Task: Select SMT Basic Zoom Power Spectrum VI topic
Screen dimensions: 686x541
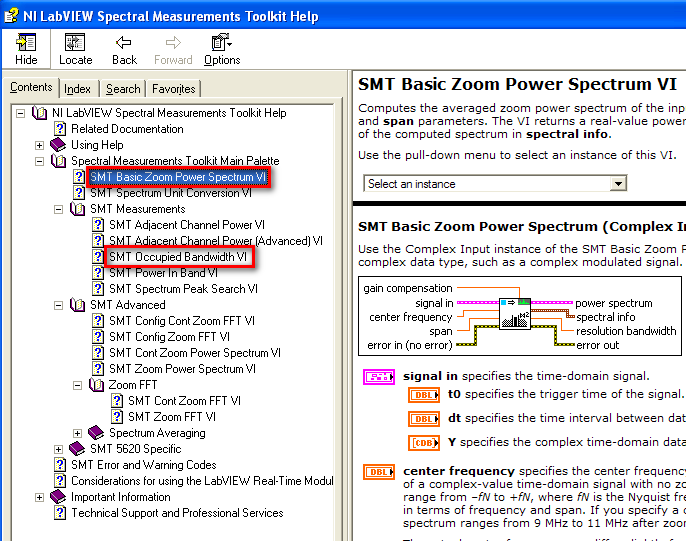Action: tap(178, 177)
